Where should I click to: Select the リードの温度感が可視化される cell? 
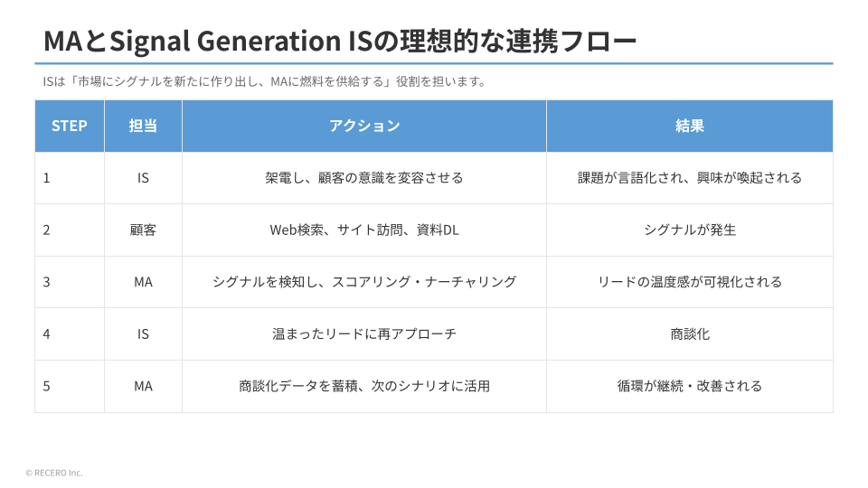689,282
